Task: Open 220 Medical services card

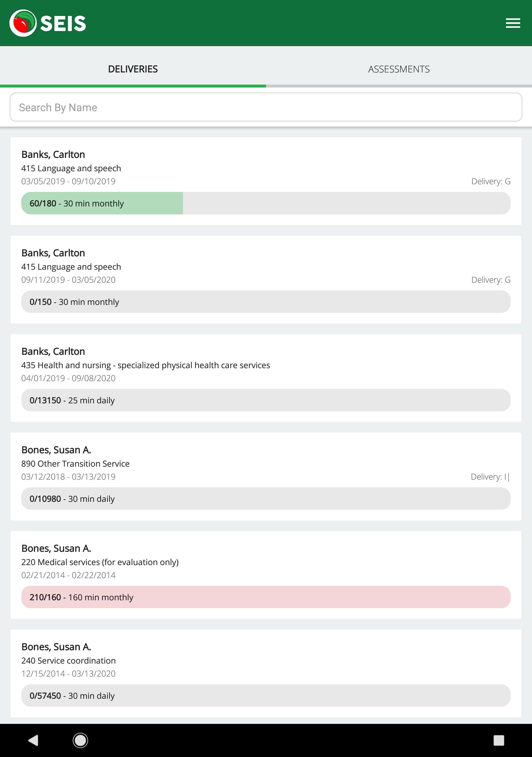Action: click(266, 575)
